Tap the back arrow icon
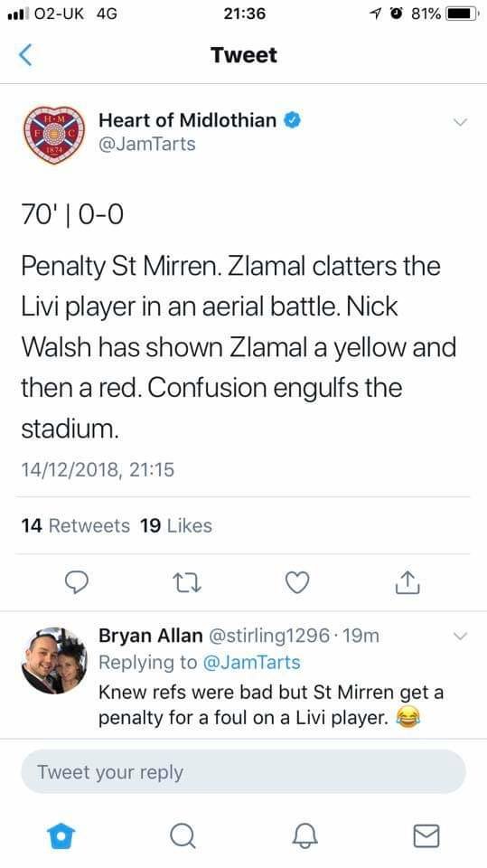Image resolution: width=487 pixels, height=868 pixels. 25,55
